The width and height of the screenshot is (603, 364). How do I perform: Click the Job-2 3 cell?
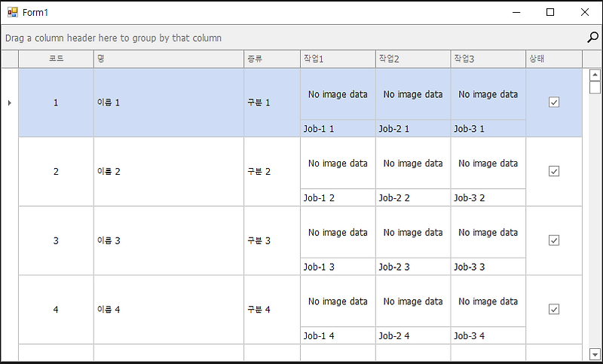point(413,266)
